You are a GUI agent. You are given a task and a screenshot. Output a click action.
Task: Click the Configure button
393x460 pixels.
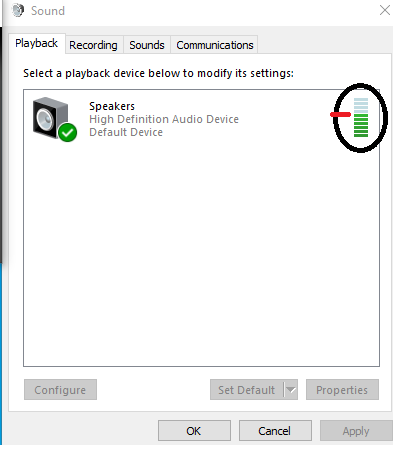[60, 390]
